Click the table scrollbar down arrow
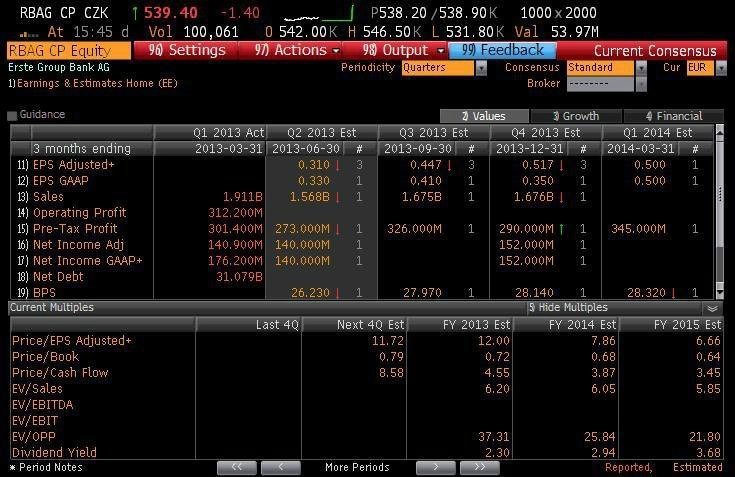Viewport: 735px width, 477px height. pyautogui.click(x=720, y=293)
